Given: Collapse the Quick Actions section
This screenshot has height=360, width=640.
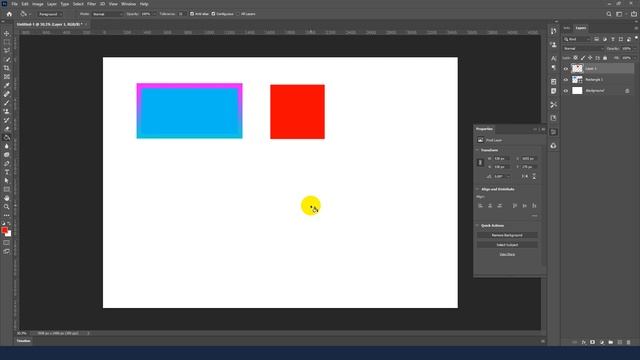Looking at the screenshot, I should coord(477,226).
